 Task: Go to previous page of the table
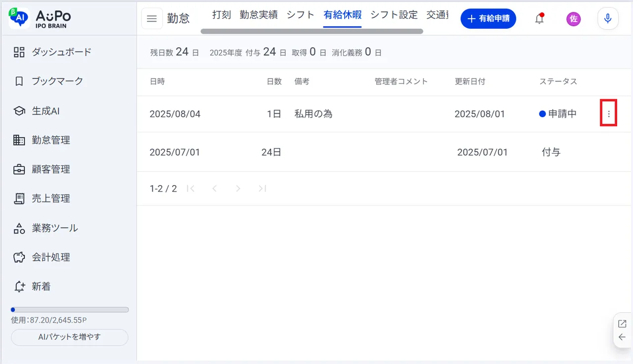[x=214, y=188]
